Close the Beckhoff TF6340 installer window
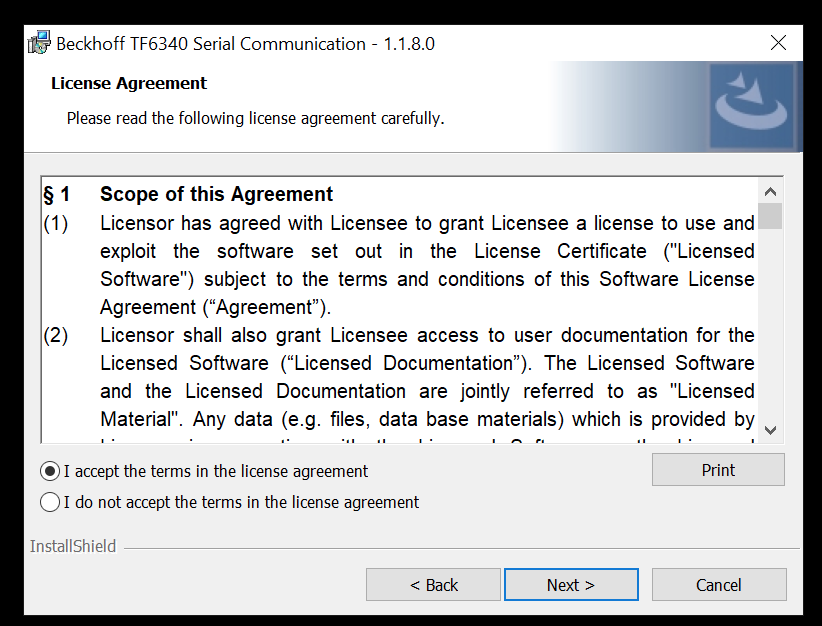822x626 pixels. tap(779, 43)
